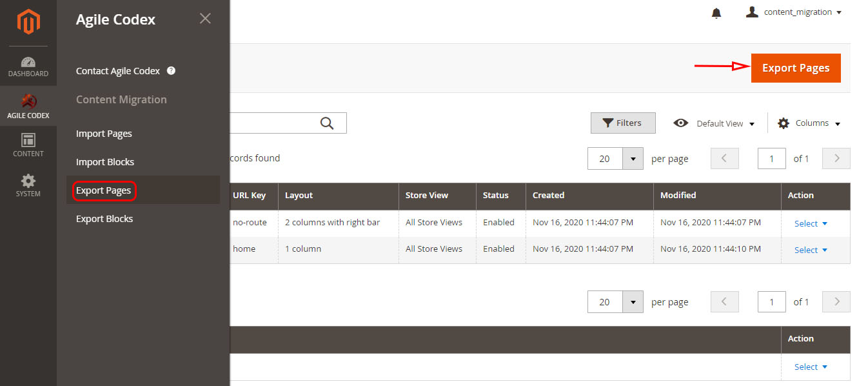Click the notifications bell icon
Screen dimensions: 868x386
[716, 13]
